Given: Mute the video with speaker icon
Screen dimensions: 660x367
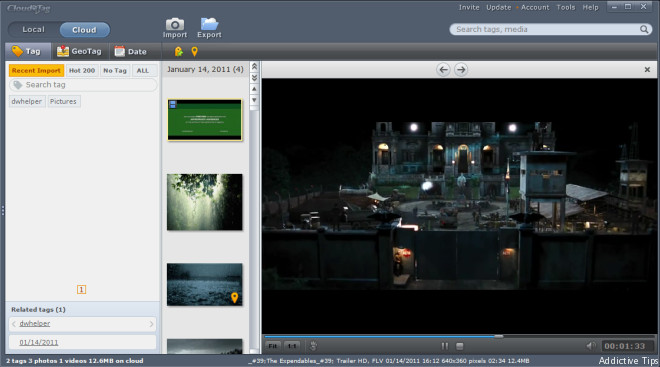Looking at the screenshot, I should 591,346.
